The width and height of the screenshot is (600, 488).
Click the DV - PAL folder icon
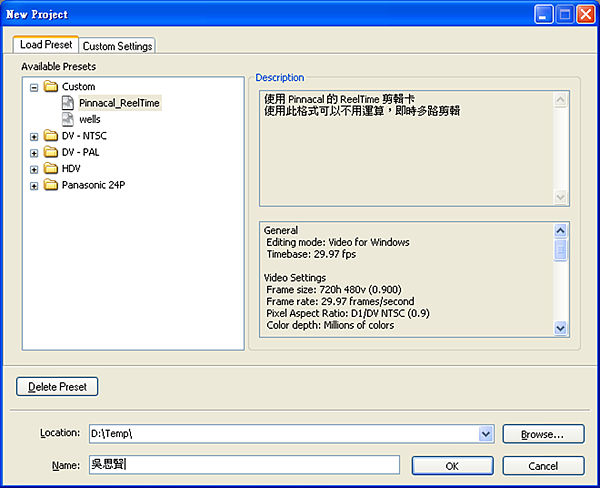pyautogui.click(x=51, y=152)
